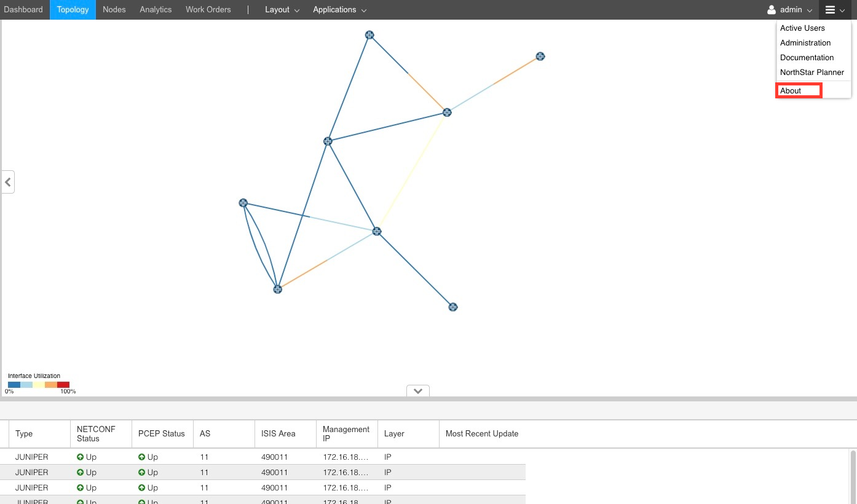Click the topmost router node on the topology map
Image resolution: width=857 pixels, height=504 pixels.
(369, 35)
